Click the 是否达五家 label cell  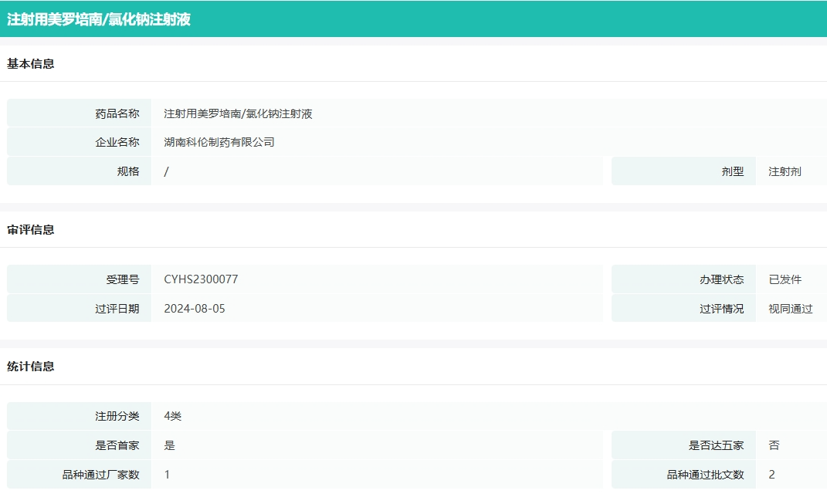click(x=683, y=445)
